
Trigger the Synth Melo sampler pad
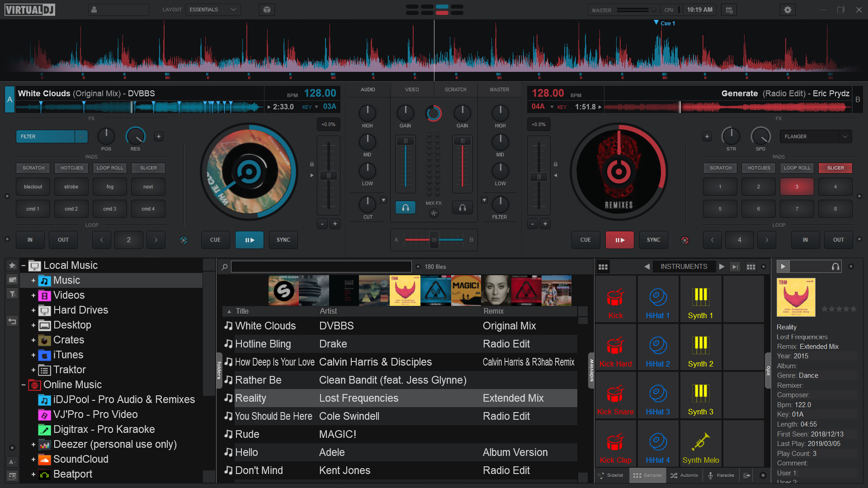pos(700,444)
